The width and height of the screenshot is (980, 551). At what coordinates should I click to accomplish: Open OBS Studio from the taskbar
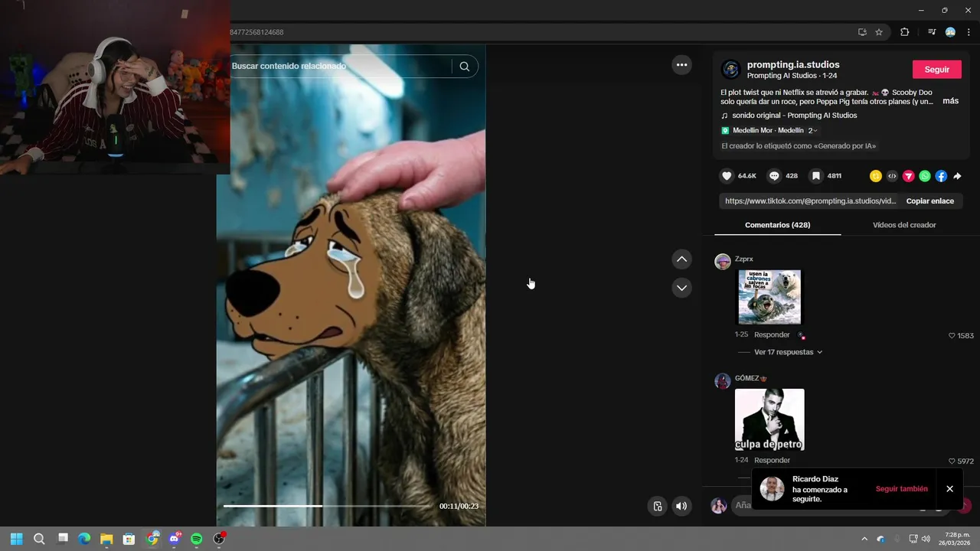(219, 539)
